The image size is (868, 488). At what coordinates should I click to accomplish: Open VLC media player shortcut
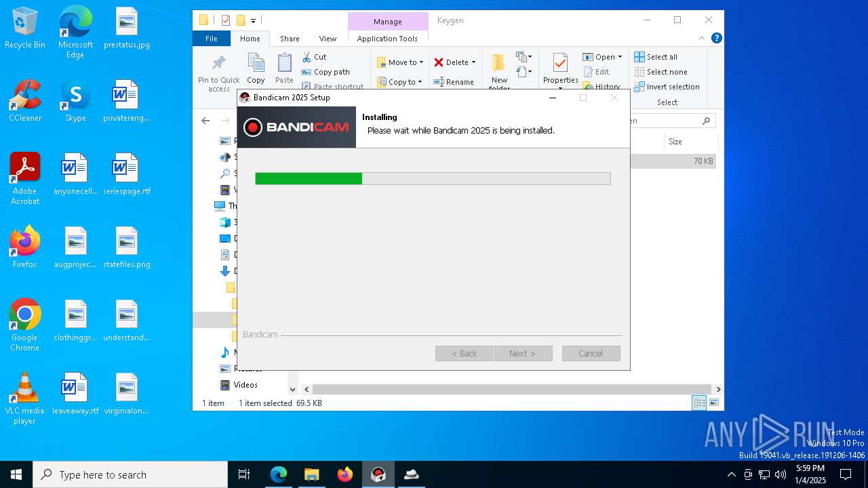25,399
